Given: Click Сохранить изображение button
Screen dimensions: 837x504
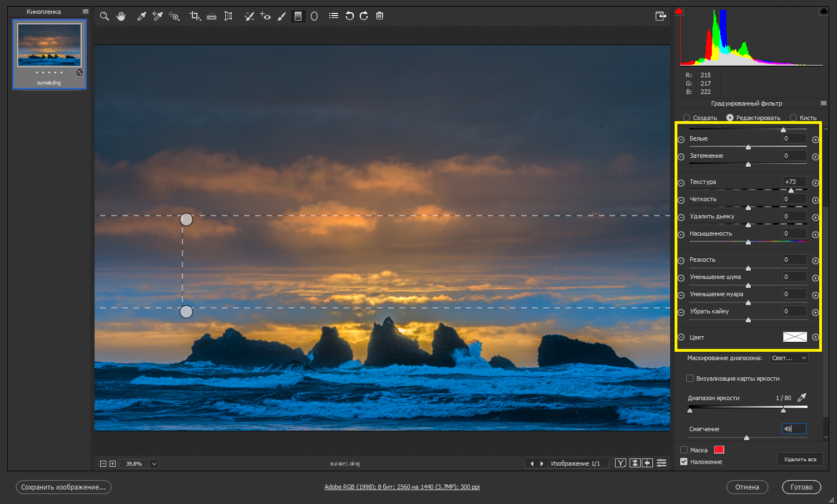Looking at the screenshot, I should 63,487.
